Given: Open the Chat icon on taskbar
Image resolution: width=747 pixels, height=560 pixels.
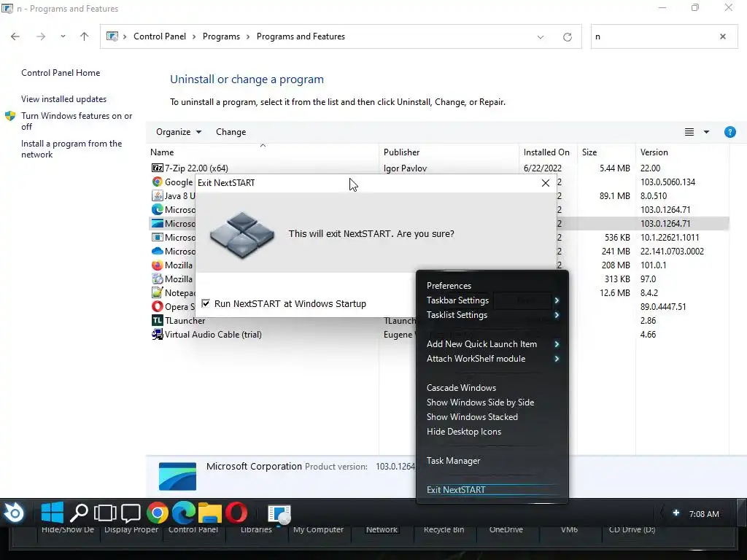Looking at the screenshot, I should pyautogui.click(x=131, y=513).
